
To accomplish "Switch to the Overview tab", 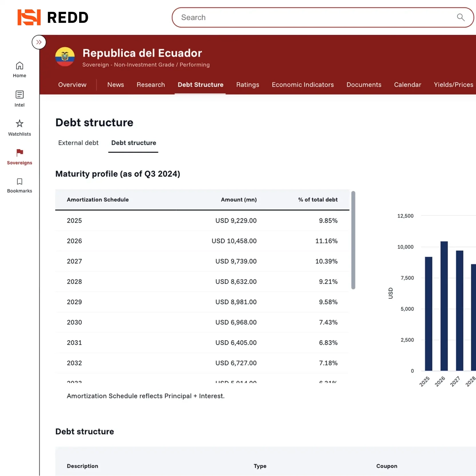I will coord(72,85).
